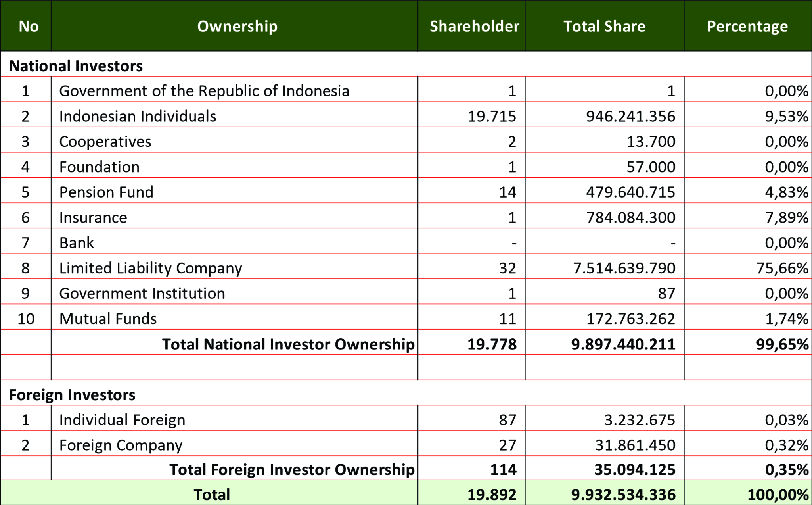Select the Foreign Company row label
812x505 pixels.
pyautogui.click(x=121, y=445)
